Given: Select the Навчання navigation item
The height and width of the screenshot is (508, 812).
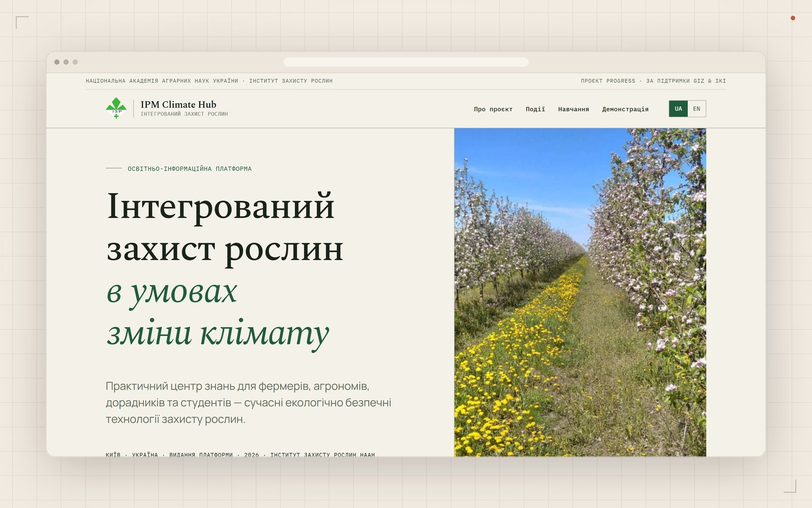Looking at the screenshot, I should pyautogui.click(x=573, y=109).
